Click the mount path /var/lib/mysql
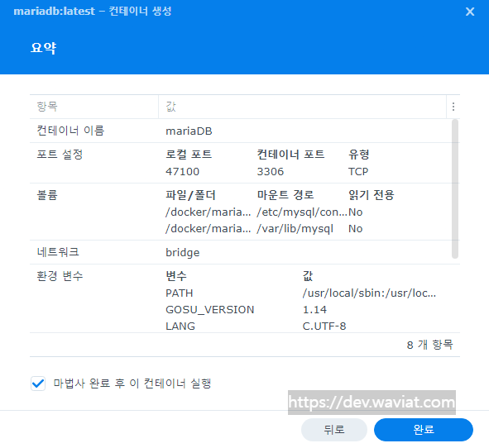Screen dimensions: 489x448 coord(295,229)
